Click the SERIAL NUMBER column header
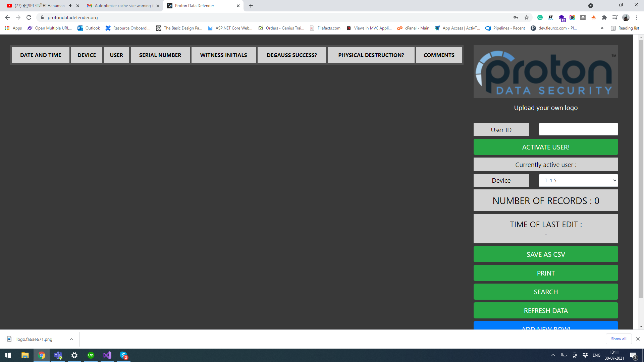This screenshot has width=644, height=362. tap(160, 55)
